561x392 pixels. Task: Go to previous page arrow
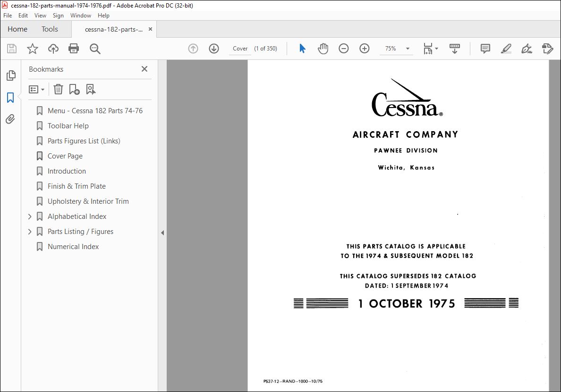tap(193, 49)
